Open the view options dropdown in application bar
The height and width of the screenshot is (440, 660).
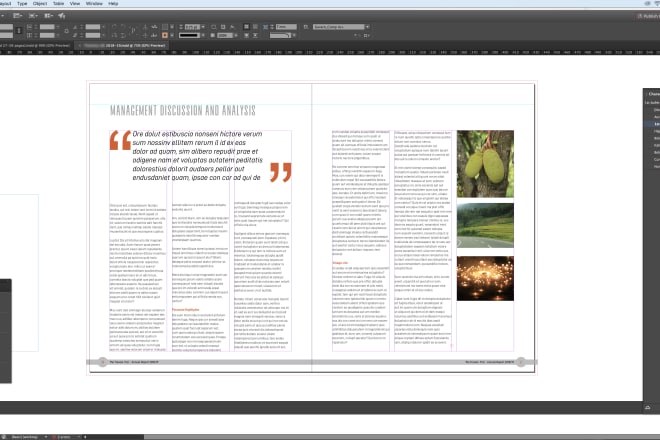(x=17, y=16)
